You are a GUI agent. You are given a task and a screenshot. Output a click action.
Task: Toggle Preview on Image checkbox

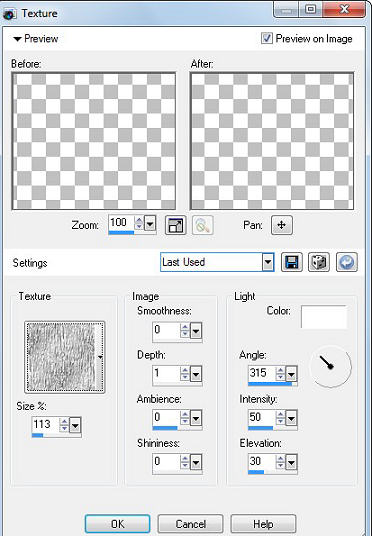pos(267,38)
